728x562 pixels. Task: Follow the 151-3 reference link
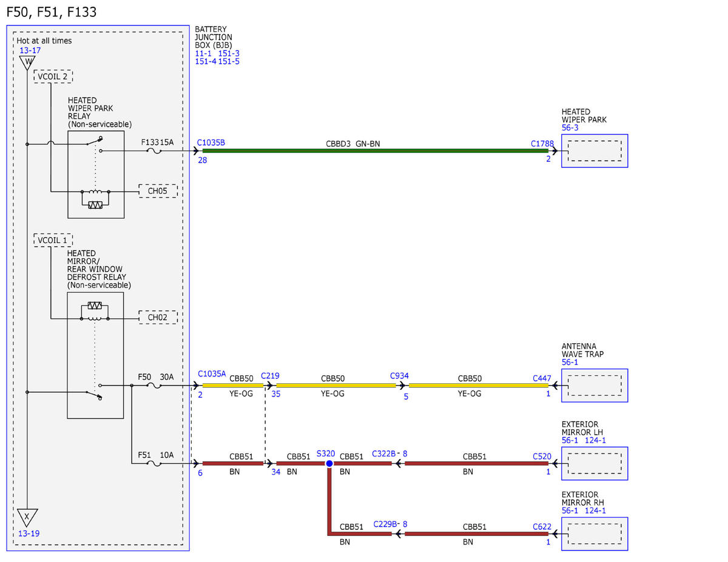tap(229, 53)
